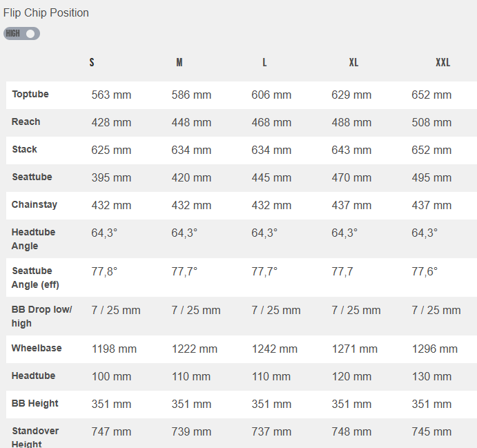Click the Reach row label
The height and width of the screenshot is (448, 477).
(x=26, y=121)
